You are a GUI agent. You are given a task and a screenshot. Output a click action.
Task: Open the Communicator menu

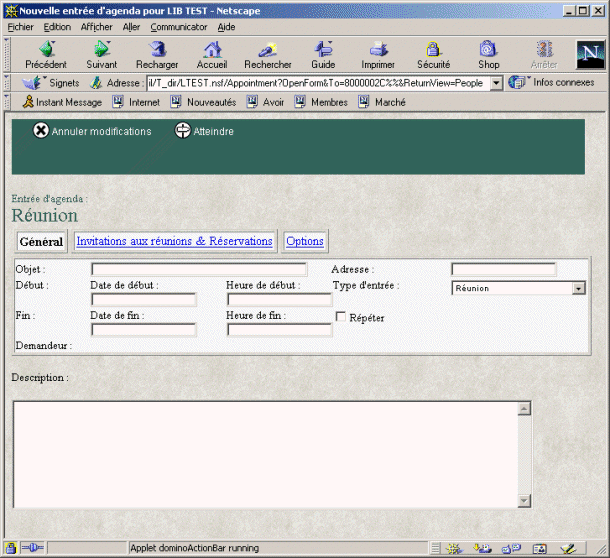pos(179,27)
